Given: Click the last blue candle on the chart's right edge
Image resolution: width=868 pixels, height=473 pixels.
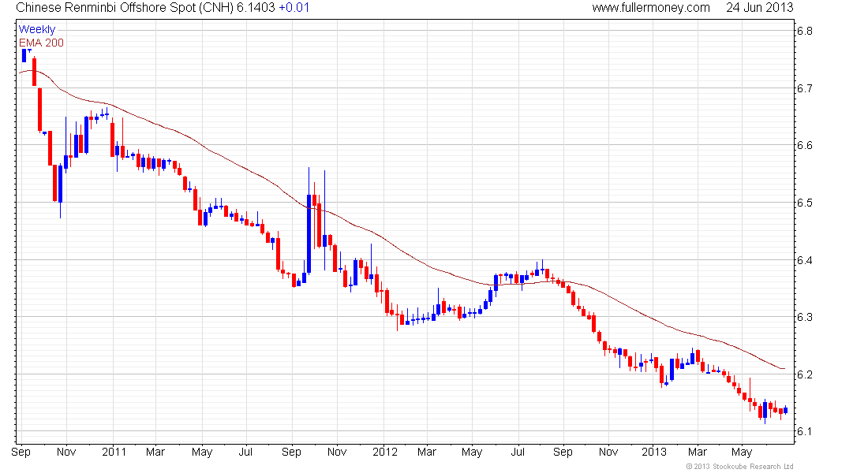Looking at the screenshot, I should pos(785,410).
